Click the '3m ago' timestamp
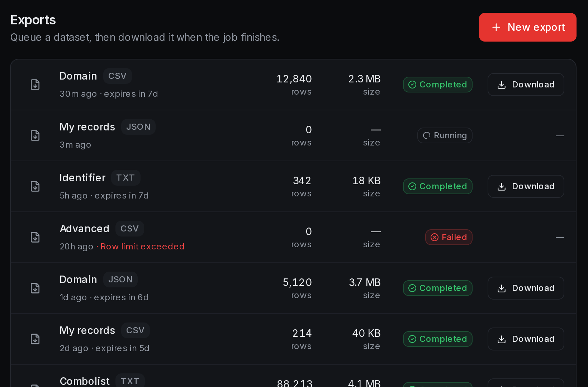The image size is (588, 387). pos(75,145)
